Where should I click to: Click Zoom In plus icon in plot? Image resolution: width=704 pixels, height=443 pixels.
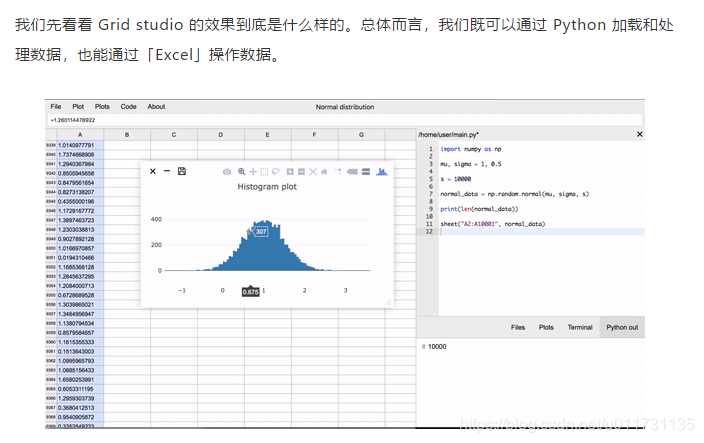(290, 171)
